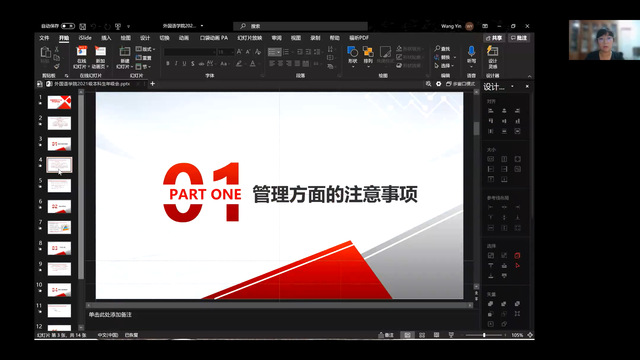The image size is (640, 360).
Task: Adjust the zoom slider in status bar
Action: point(484,335)
